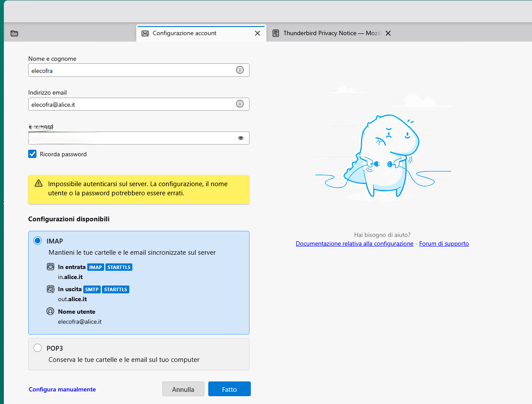Uncheck the Ricorda password checkbox
This screenshot has width=532, height=404.
(x=33, y=154)
